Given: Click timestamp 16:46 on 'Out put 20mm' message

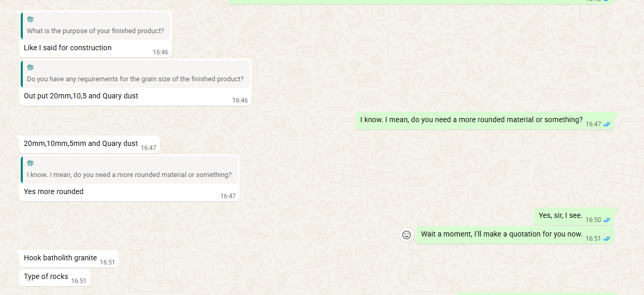Looking at the screenshot, I should point(240,100).
